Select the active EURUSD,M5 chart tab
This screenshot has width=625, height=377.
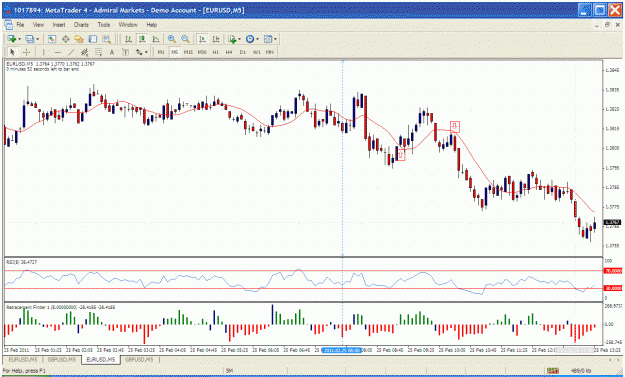click(x=101, y=359)
